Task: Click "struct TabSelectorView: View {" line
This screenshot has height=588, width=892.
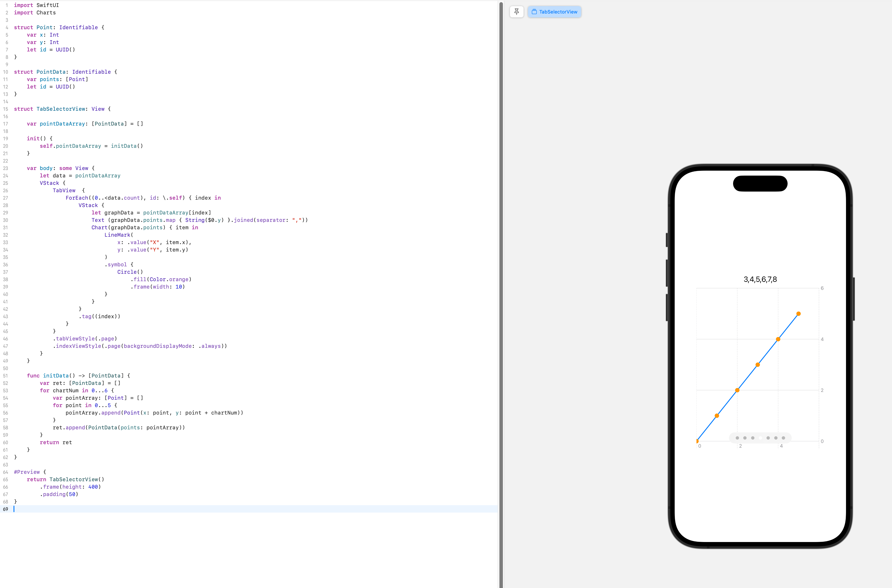Action: (x=62, y=109)
